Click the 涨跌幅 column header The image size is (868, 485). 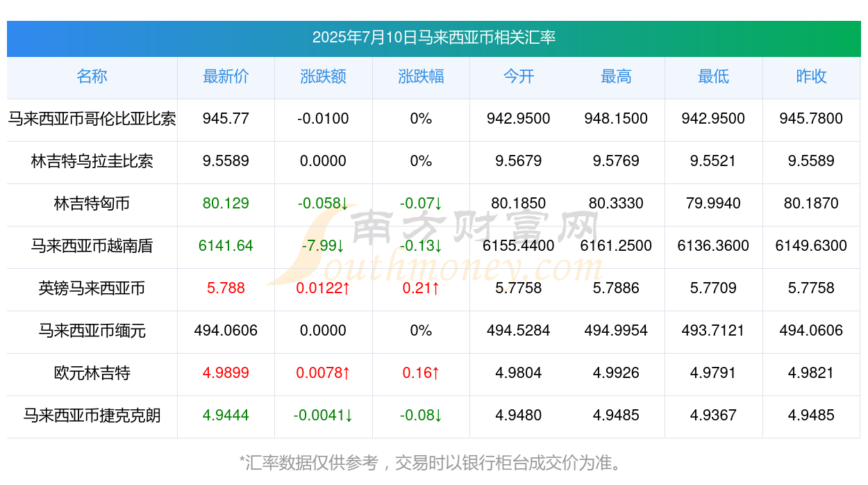421,76
